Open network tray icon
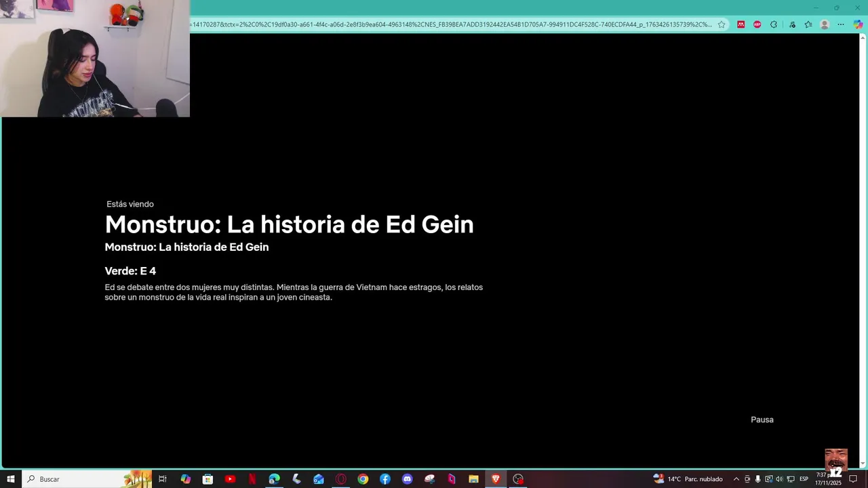 pyautogui.click(x=791, y=479)
